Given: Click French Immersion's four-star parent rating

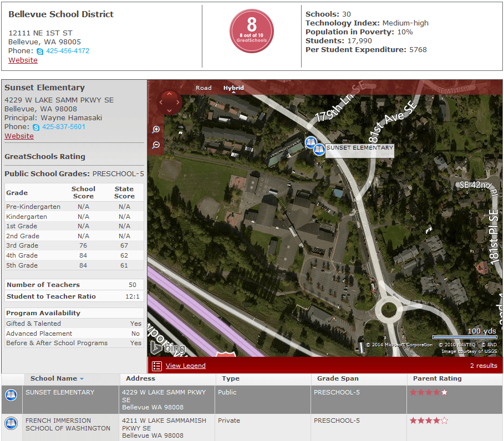Looking at the screenshot, I should tap(429, 421).
